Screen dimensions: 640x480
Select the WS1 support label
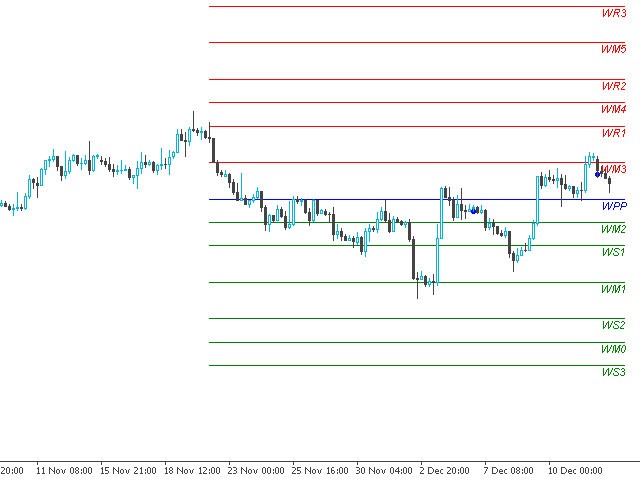[x=614, y=252]
